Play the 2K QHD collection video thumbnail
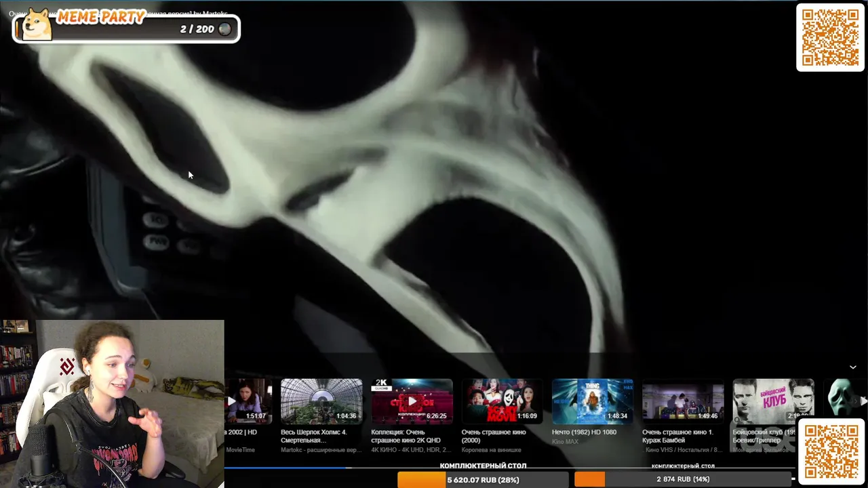Screen dimensions: 868x488 [412, 401]
